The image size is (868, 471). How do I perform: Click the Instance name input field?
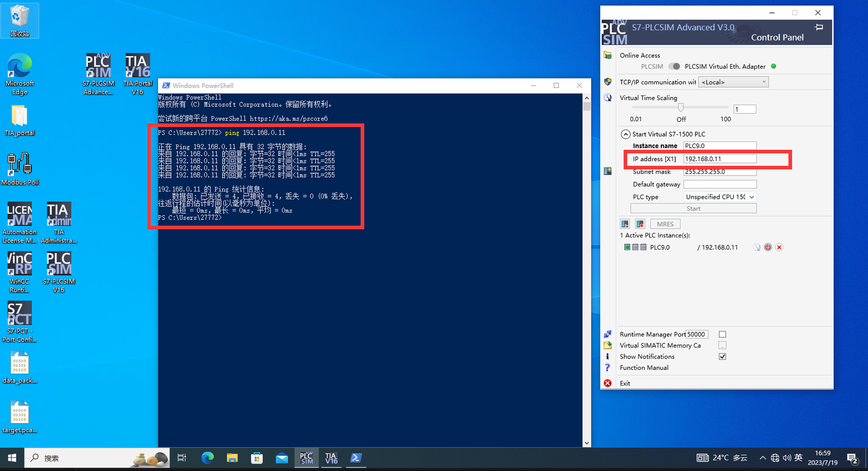pyautogui.click(x=720, y=146)
